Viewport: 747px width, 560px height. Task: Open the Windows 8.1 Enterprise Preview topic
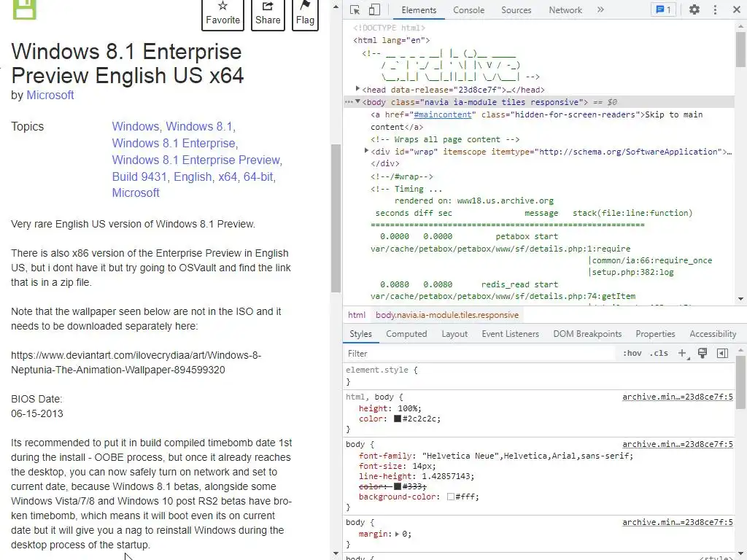[x=196, y=160]
